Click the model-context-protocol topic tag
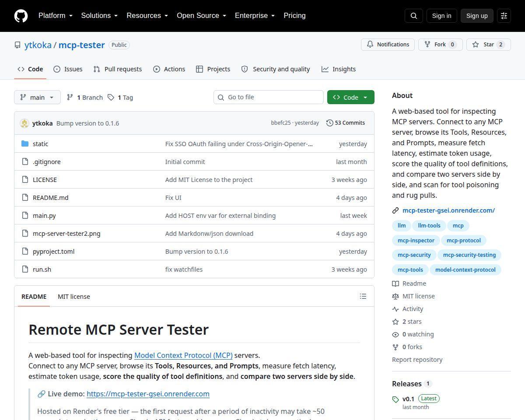Screen dimensions: 525x420 pyautogui.click(x=465, y=270)
